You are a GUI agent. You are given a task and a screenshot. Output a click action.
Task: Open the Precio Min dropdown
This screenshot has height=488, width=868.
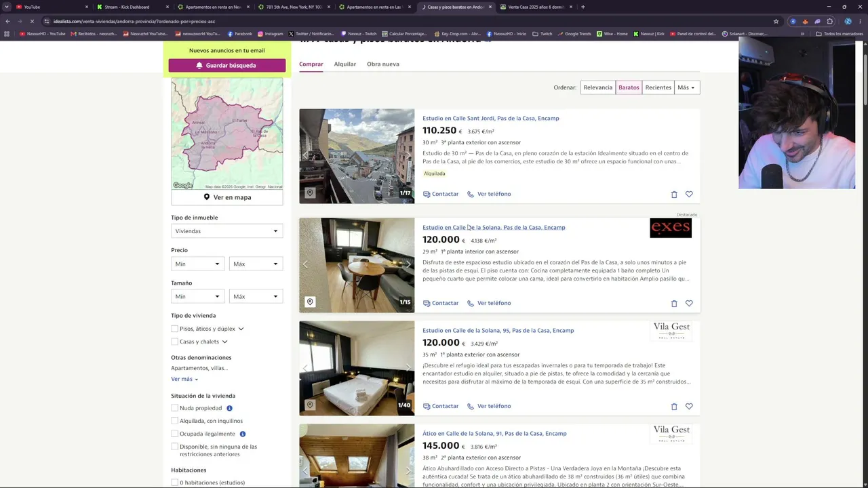(197, 264)
